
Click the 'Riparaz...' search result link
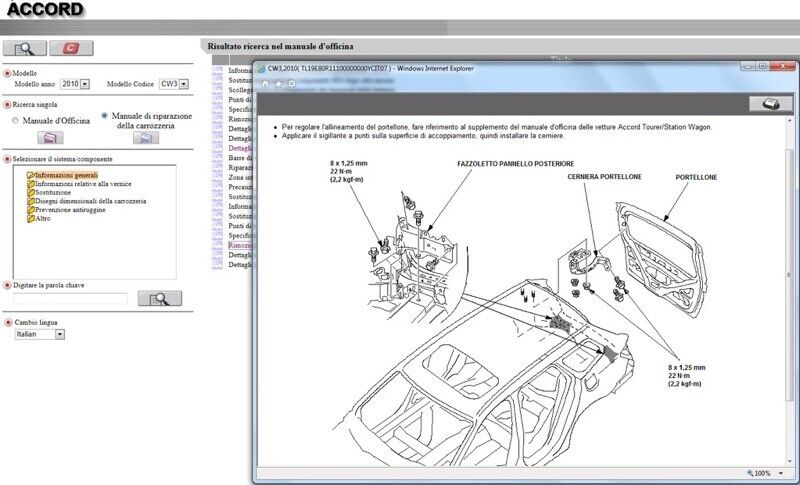click(240, 168)
